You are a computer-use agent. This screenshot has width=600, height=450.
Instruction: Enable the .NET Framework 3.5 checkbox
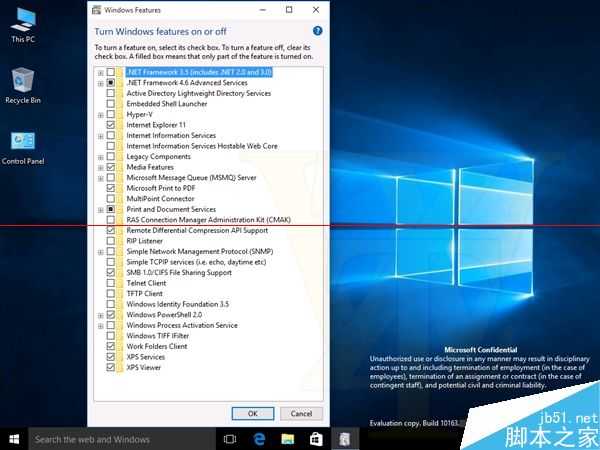[111, 72]
